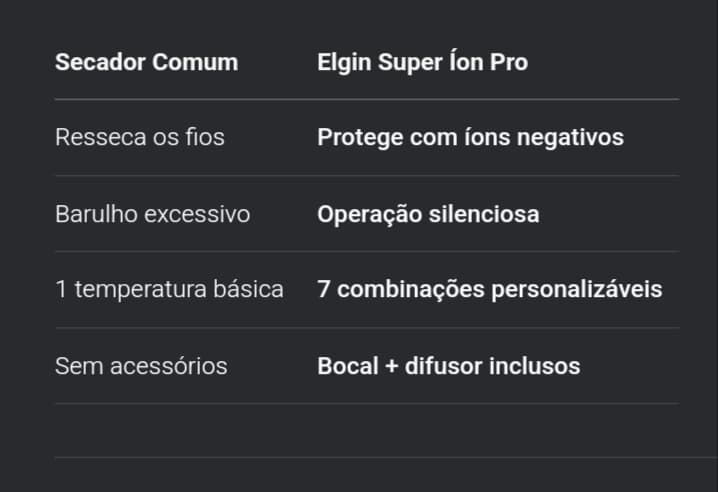Click the number "7" before "combinações"

pos(324,290)
